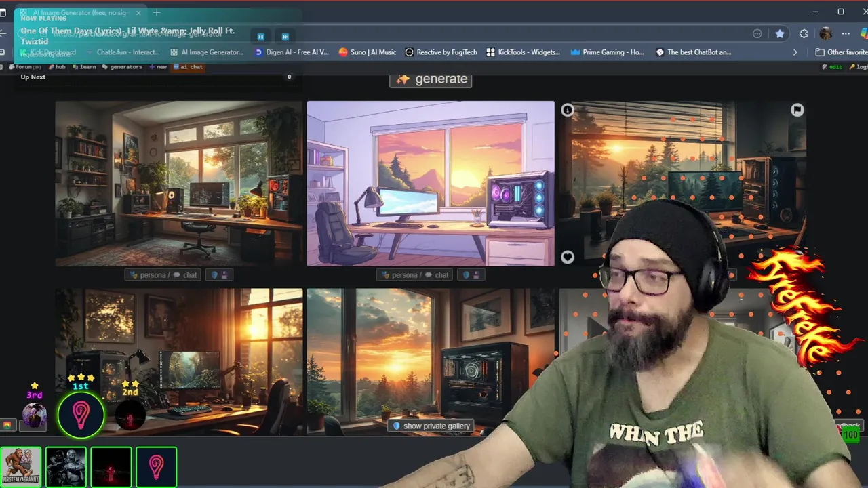Select red cross avatar in bottom row
This screenshot has height=488, width=868.
point(111,467)
